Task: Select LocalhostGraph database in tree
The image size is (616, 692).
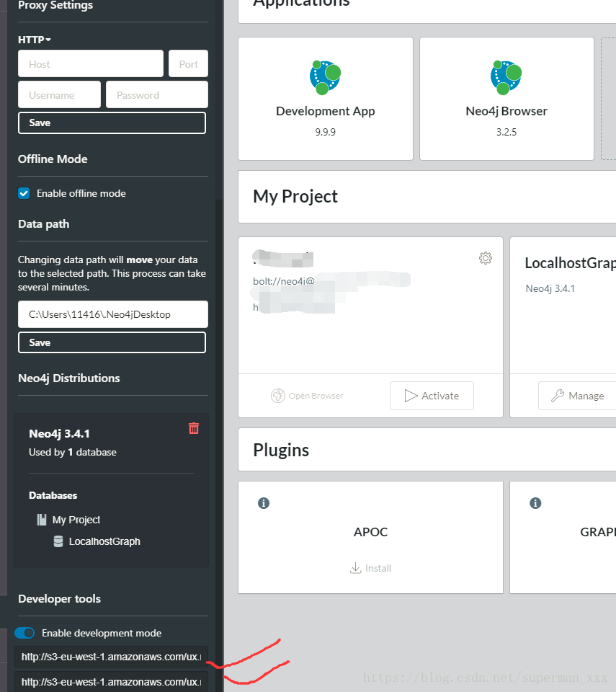Action: click(104, 541)
